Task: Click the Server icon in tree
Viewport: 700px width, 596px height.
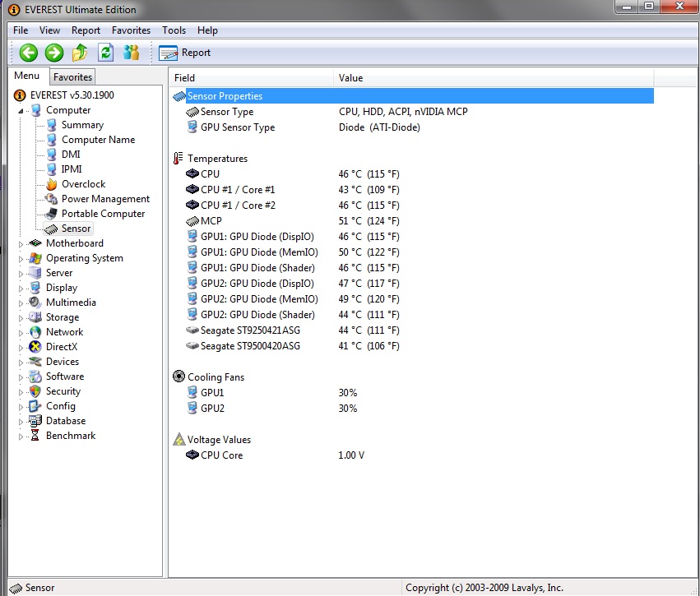Action: pos(35,273)
